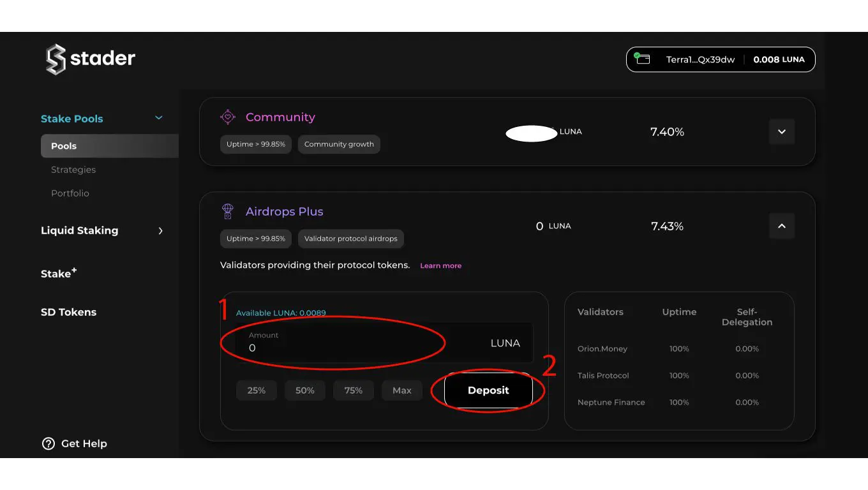Click the Stader logo
Image resolution: width=868 pixels, height=490 pixels.
click(x=90, y=59)
